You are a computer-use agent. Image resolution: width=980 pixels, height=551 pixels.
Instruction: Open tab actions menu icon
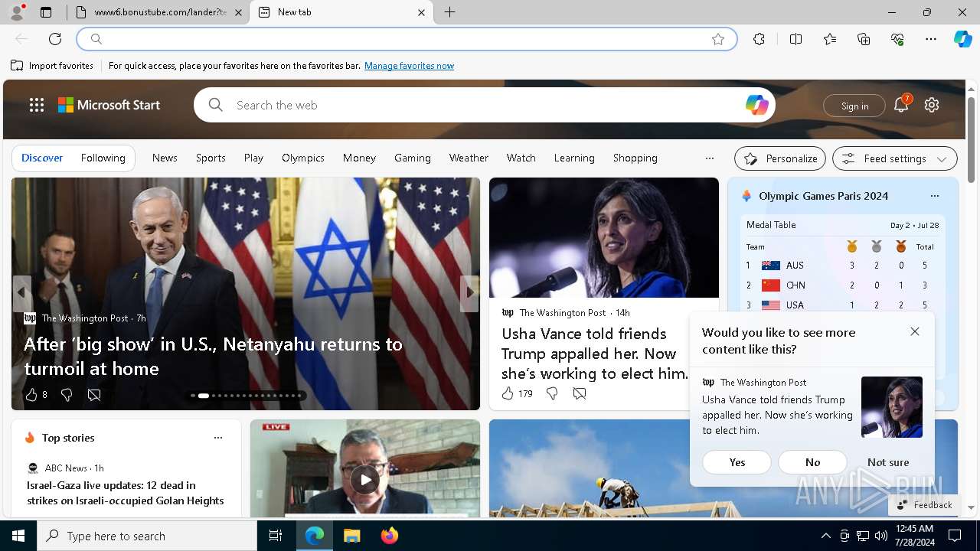pyautogui.click(x=46, y=12)
